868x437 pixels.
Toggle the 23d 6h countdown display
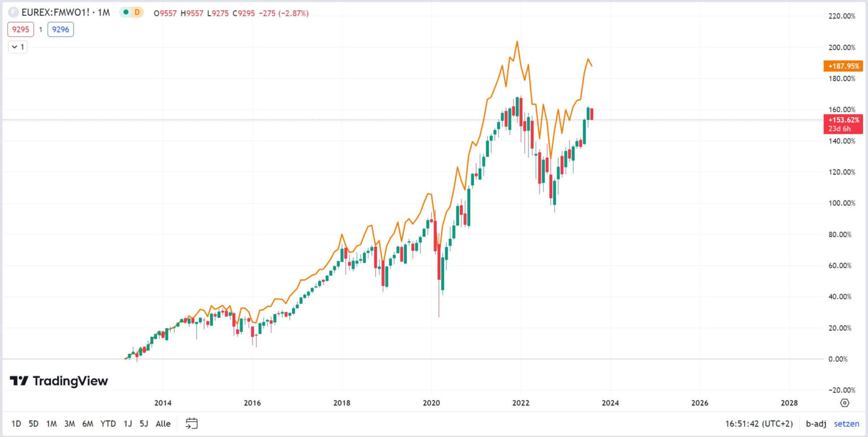841,128
